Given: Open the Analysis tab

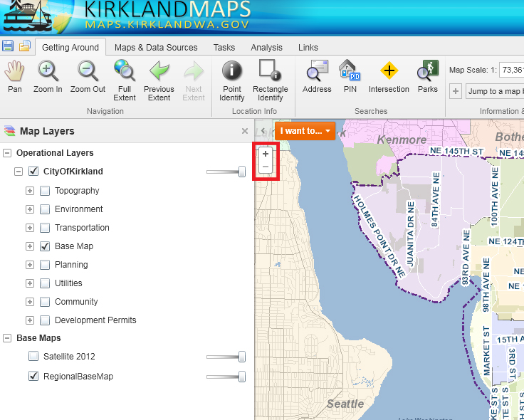Looking at the screenshot, I should 266,48.
